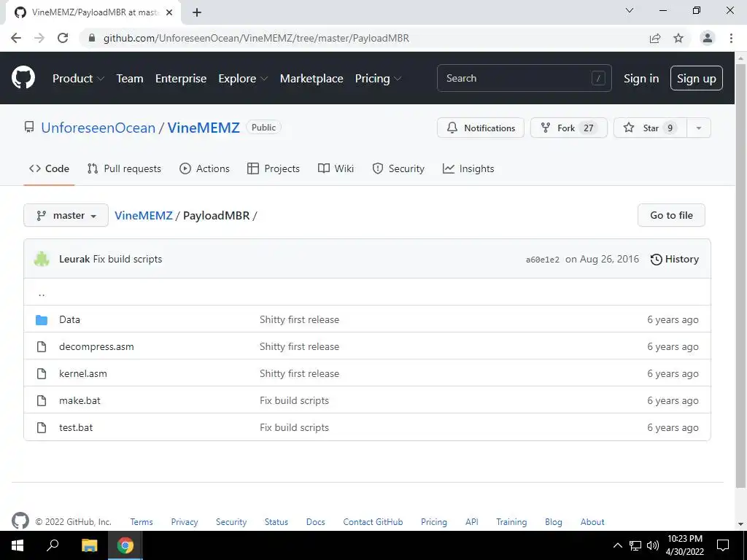
Task: Focus the GitHub Search field
Action: (x=524, y=78)
